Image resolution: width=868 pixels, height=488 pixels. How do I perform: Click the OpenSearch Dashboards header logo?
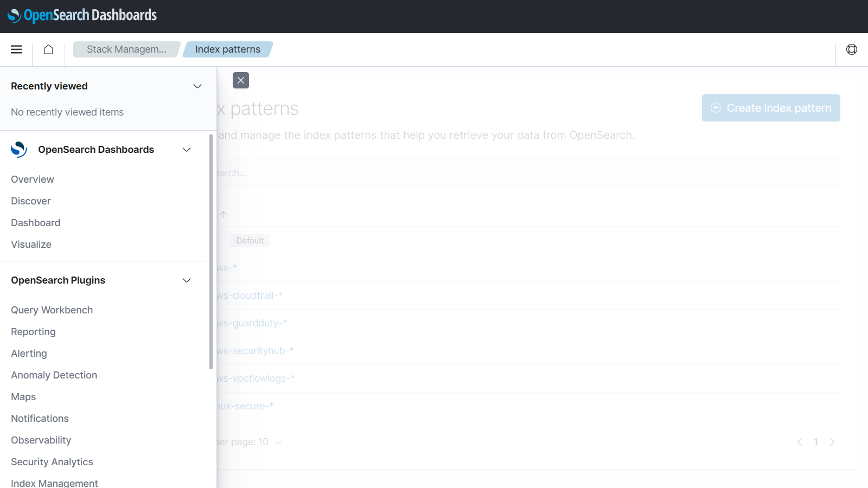click(82, 16)
